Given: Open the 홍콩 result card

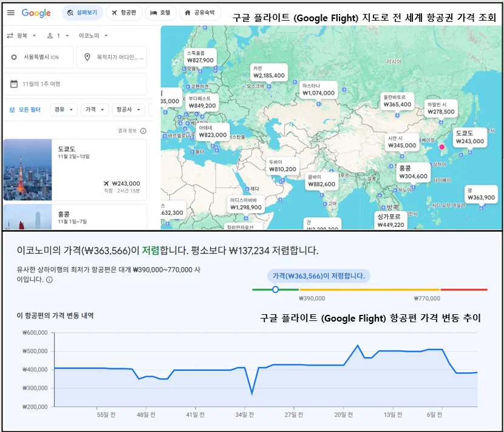Looking at the screenshot, I should point(75,217).
